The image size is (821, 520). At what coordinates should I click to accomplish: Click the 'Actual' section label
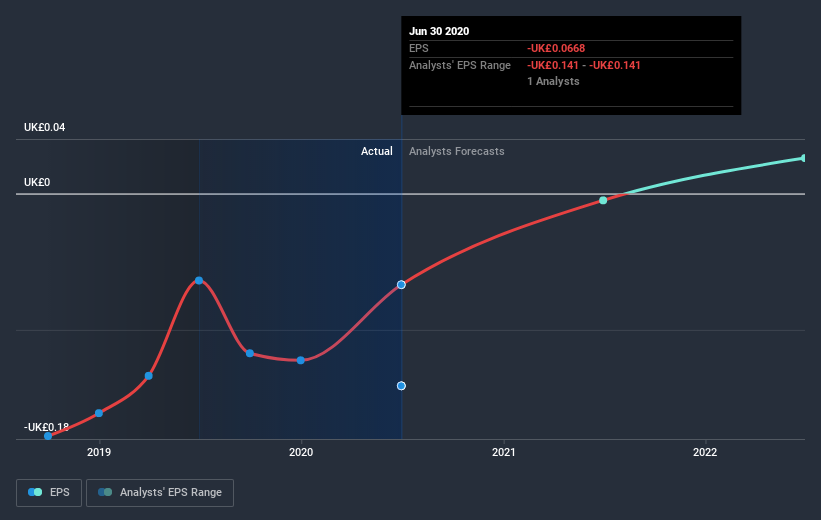coord(376,151)
